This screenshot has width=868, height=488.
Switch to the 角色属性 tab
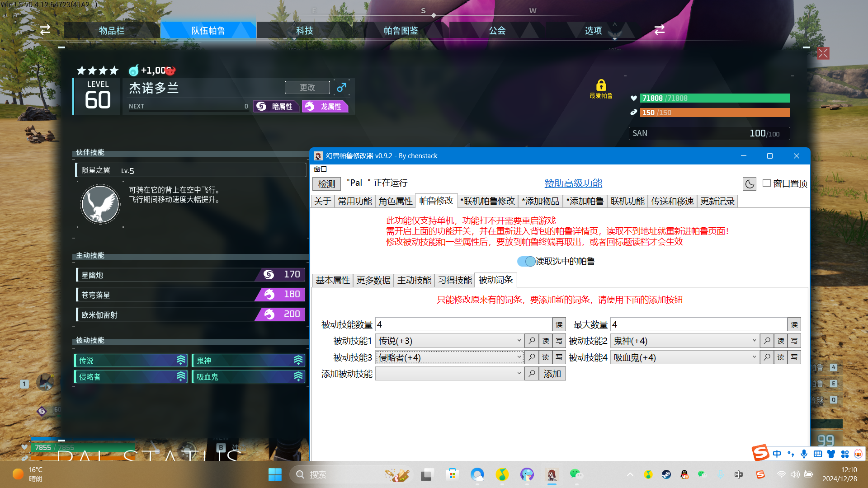(396, 201)
